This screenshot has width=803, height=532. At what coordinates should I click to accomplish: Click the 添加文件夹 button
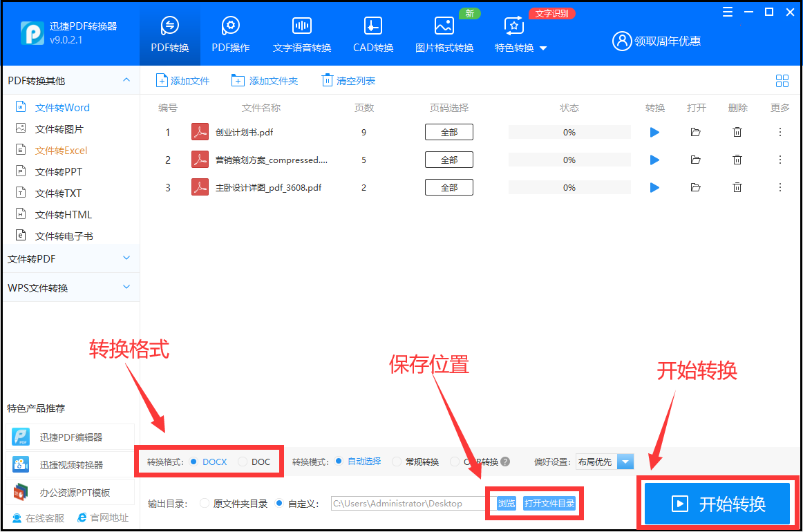click(x=265, y=80)
